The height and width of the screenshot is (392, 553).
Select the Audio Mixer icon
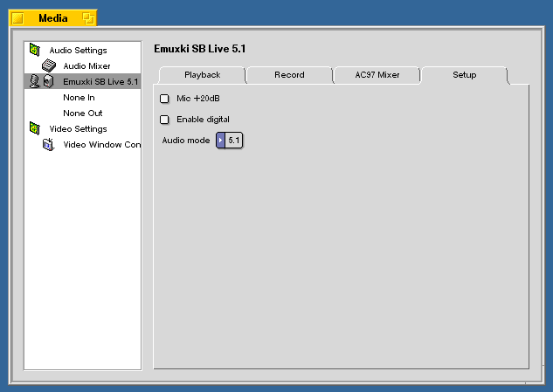click(49, 66)
